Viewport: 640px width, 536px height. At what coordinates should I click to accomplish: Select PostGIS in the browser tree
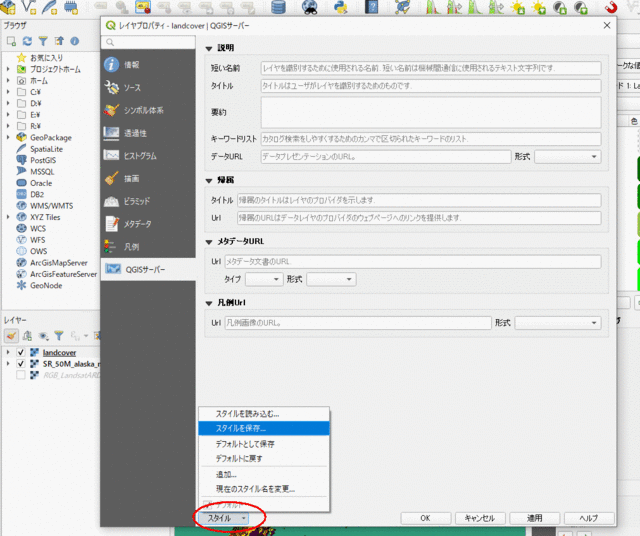[x=43, y=160]
